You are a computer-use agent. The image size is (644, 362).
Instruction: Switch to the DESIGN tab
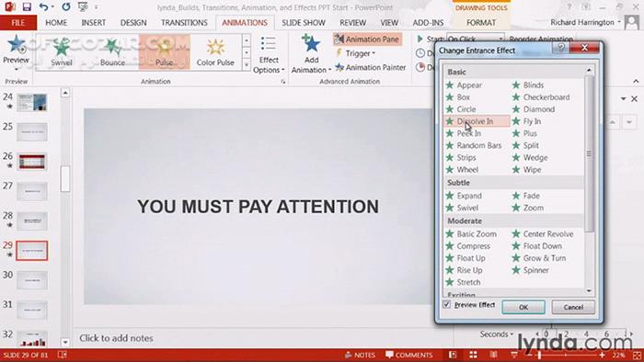[133, 23]
